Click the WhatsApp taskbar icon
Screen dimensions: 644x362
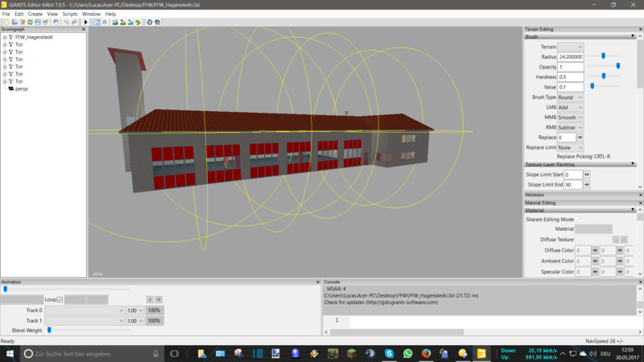pos(407,353)
